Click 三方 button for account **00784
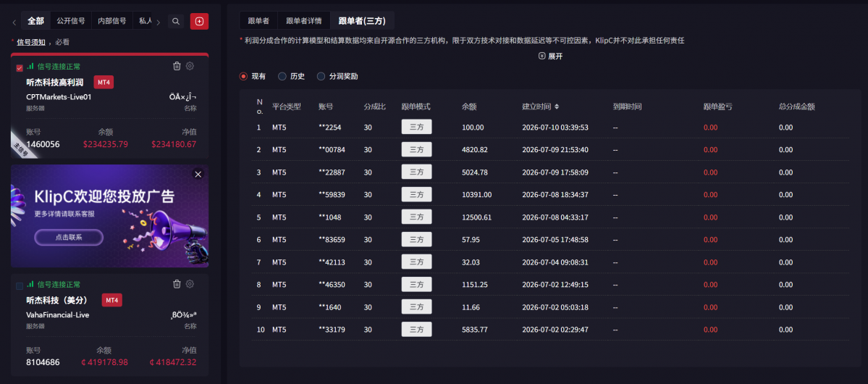This screenshot has width=868, height=384. (x=416, y=149)
